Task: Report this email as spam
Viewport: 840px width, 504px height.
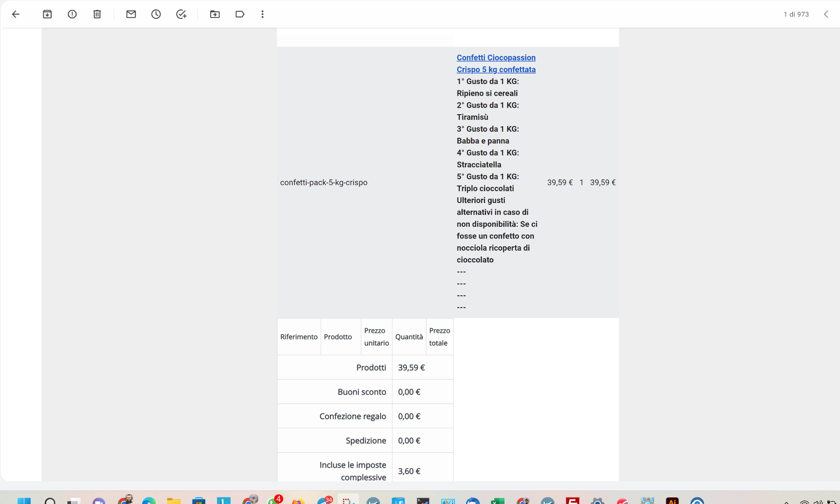Action: [72, 14]
